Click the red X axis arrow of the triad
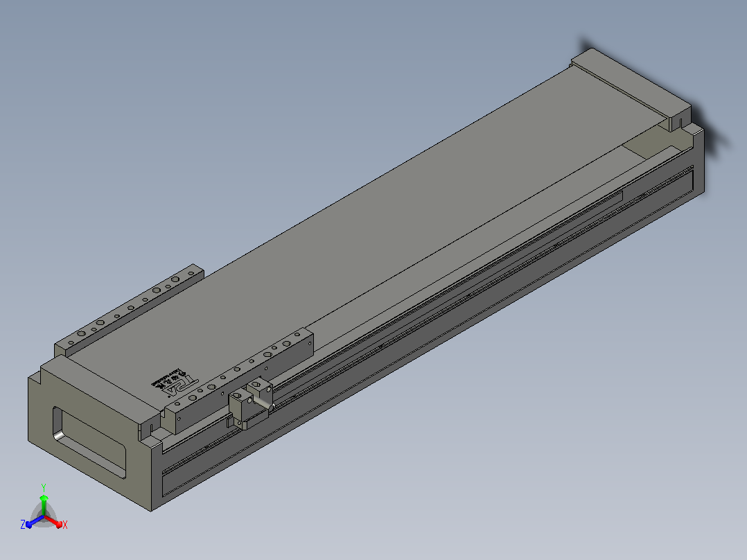The image size is (747, 560). click(x=55, y=522)
